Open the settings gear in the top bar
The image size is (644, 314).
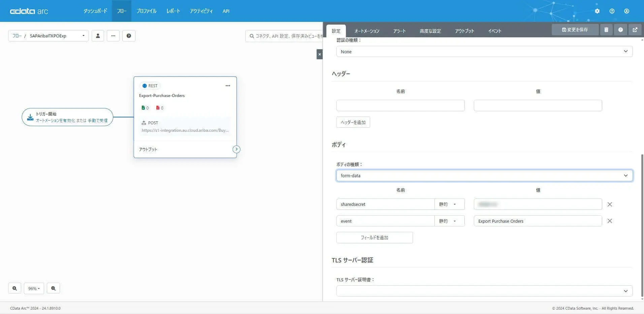597,11
